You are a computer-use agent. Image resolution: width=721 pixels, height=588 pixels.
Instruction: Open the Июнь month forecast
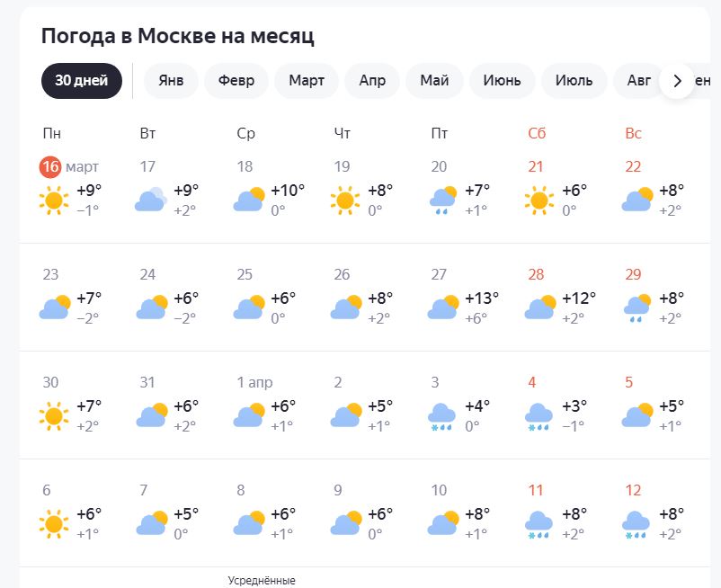pos(503,81)
